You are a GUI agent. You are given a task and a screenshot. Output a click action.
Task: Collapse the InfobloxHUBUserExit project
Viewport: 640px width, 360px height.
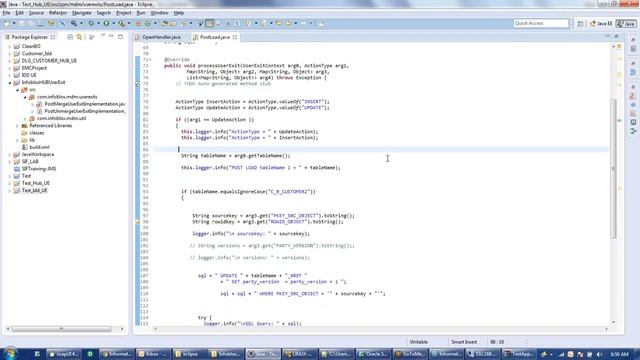[x=10, y=82]
